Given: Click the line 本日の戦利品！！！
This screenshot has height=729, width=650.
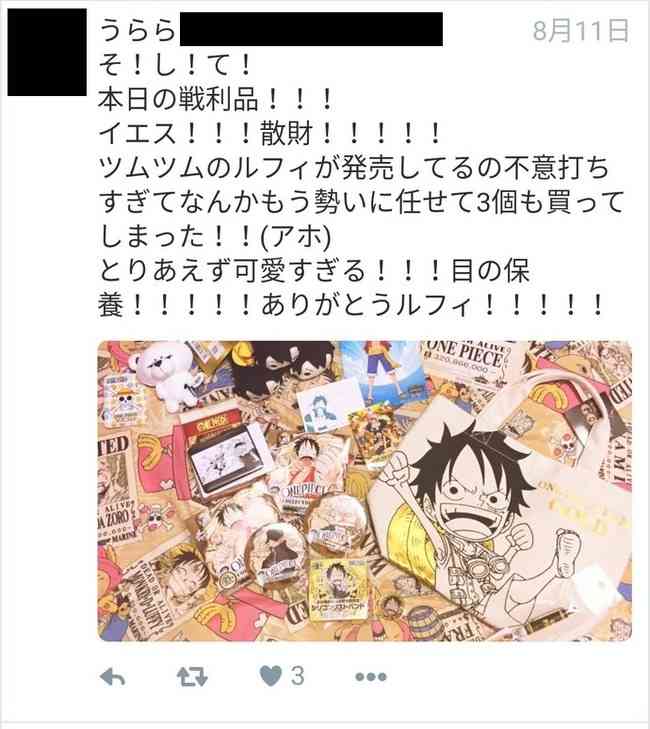Looking at the screenshot, I should tap(216, 99).
